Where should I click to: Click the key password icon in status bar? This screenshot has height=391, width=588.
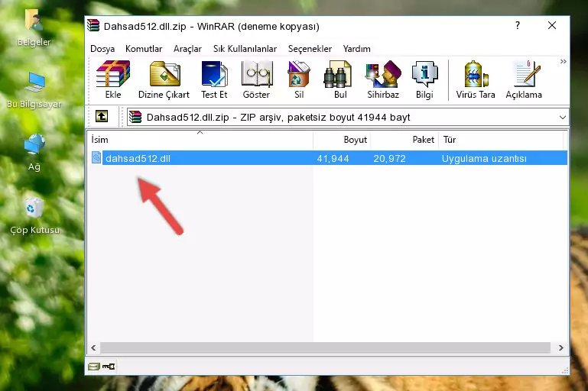[109, 367]
